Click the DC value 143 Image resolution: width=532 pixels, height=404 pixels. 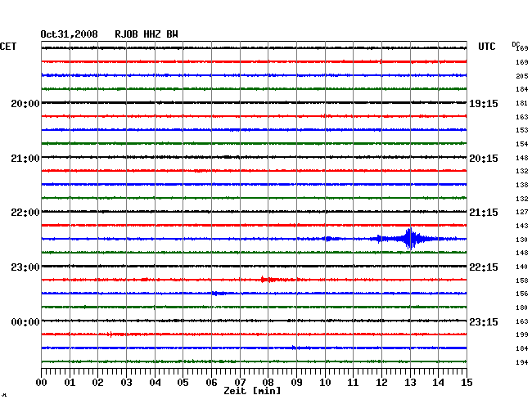522,226
